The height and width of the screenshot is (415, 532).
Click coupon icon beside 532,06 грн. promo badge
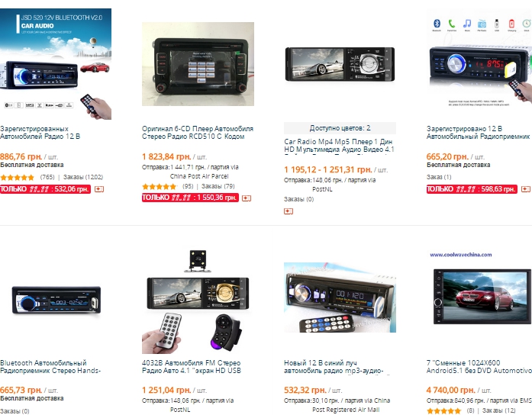click(x=99, y=189)
